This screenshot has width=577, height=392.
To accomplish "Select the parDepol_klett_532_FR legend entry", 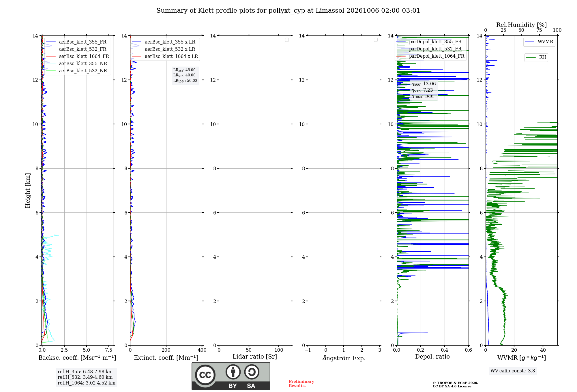I will click(429, 49).
